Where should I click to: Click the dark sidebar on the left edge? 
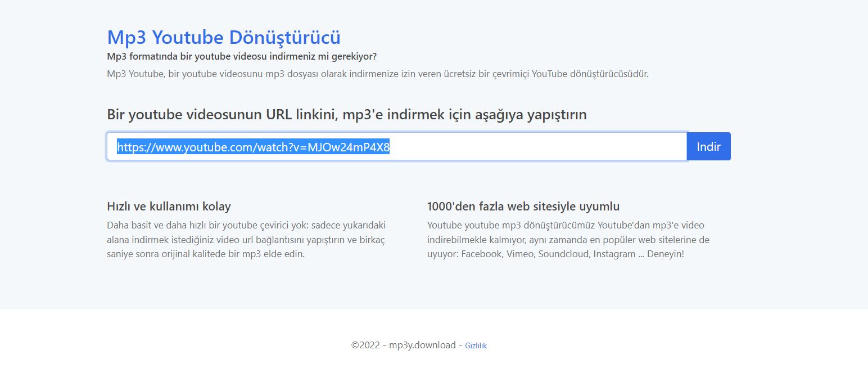pos(22,184)
